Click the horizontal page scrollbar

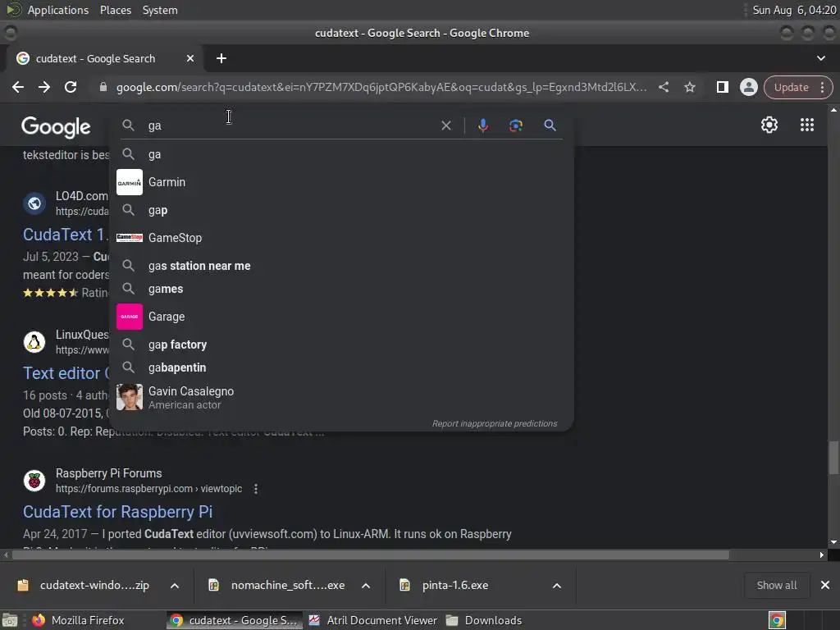(x=370, y=555)
